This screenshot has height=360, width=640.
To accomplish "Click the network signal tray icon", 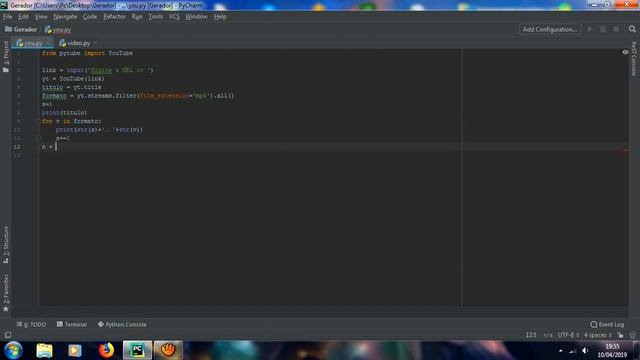I will [573, 351].
